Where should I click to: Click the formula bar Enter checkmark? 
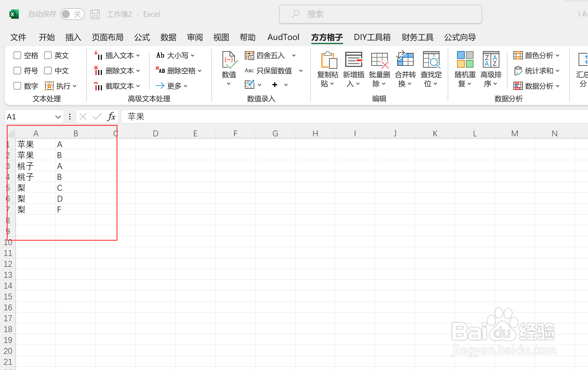click(97, 117)
